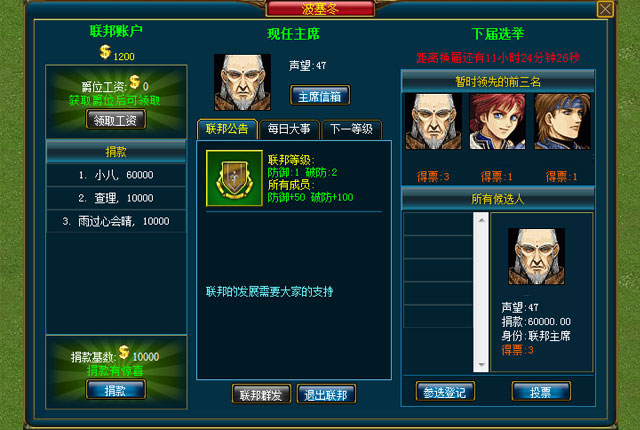Click the dollar icon next to 捐款基数
640x430 pixels.
(x=124, y=352)
